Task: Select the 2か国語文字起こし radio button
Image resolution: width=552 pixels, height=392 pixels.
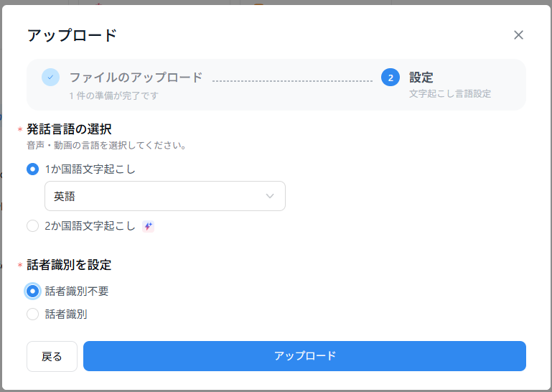Action: click(32, 226)
